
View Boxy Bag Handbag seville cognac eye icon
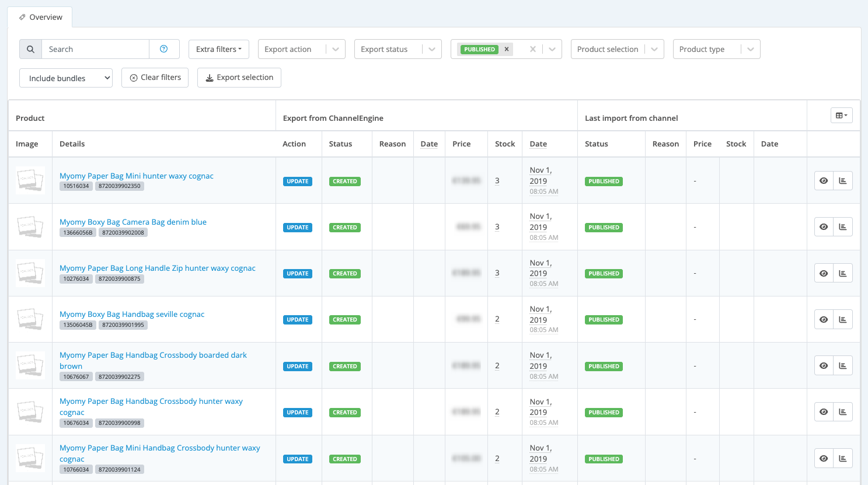coord(824,319)
